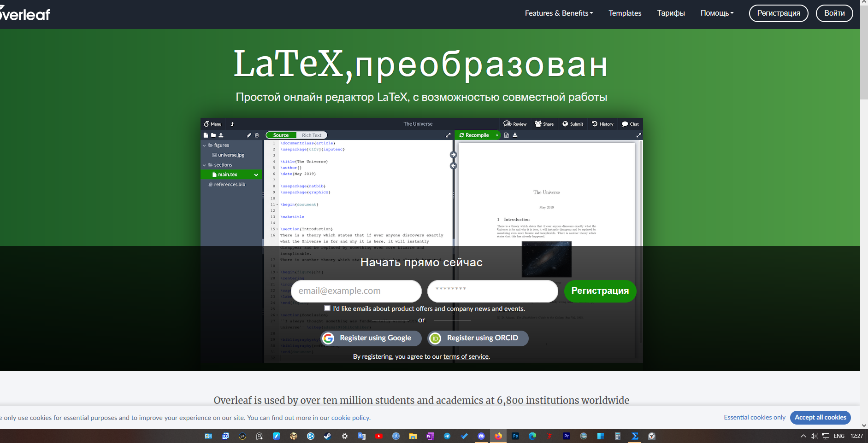Image resolution: width=868 pixels, height=443 pixels.
Task: Click the expand arrows of the PDF preview
Action: click(638, 135)
